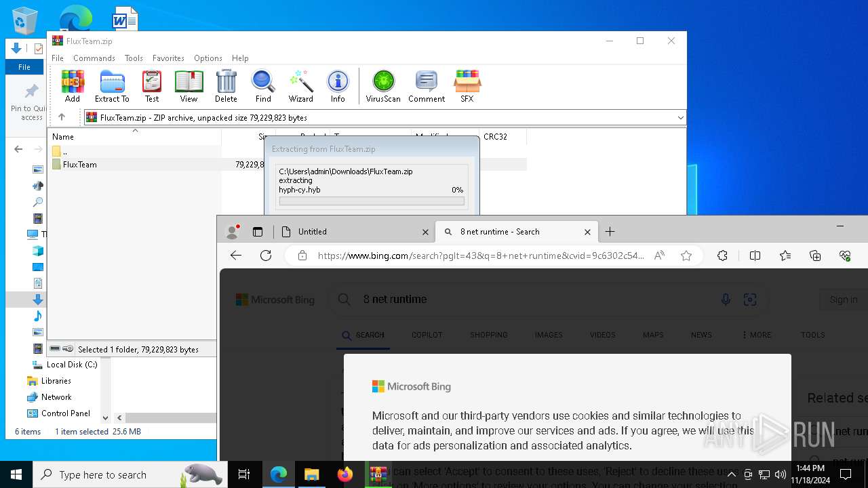Go up one folder level in WinRAR

pyautogui.click(x=62, y=117)
